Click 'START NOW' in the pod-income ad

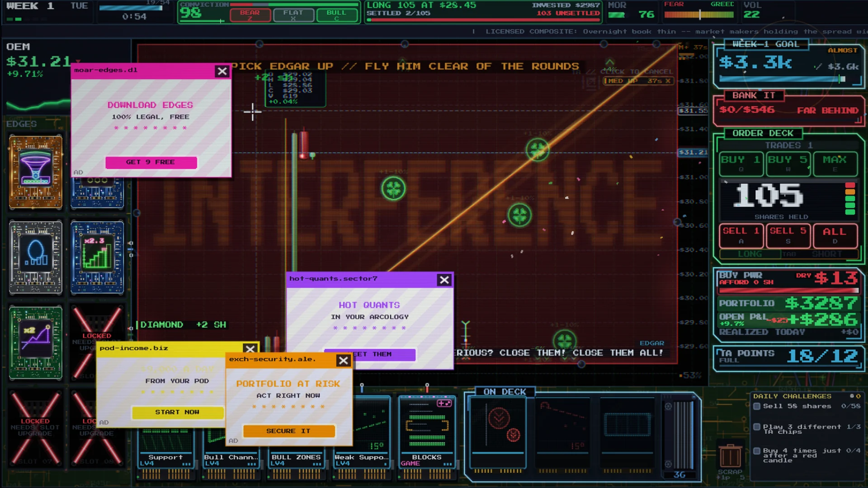(177, 412)
